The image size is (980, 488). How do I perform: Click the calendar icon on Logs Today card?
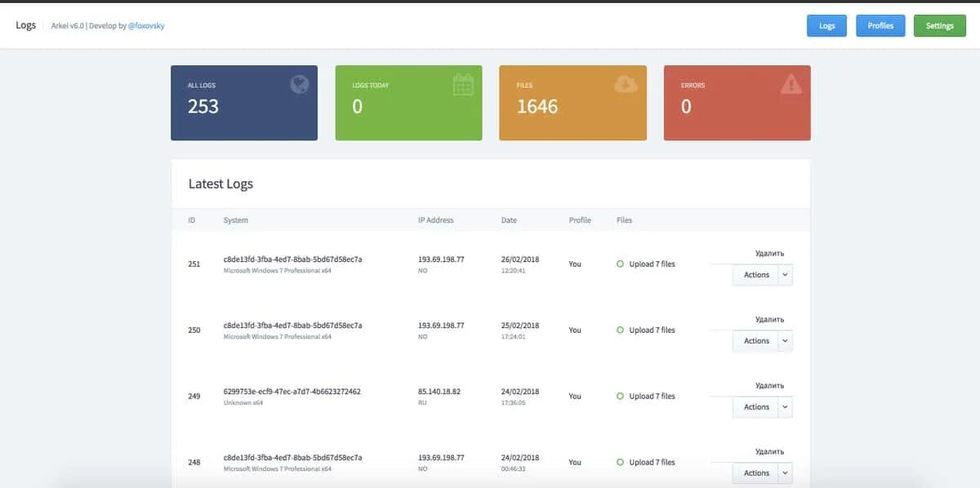tap(463, 84)
